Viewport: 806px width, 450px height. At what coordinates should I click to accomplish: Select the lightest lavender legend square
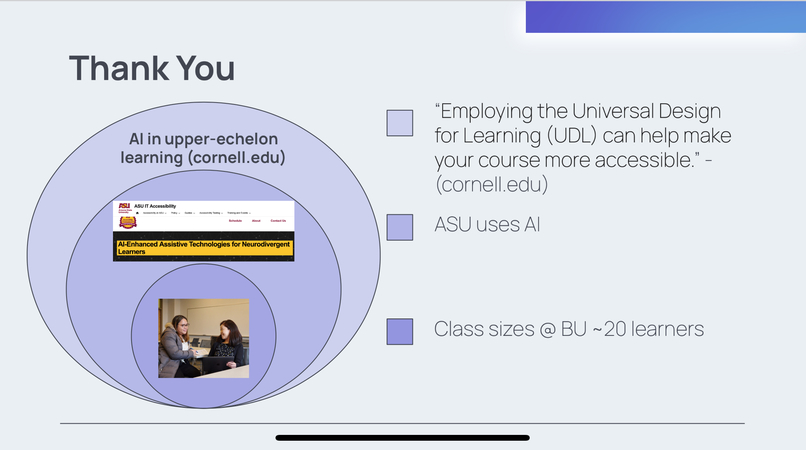400,123
